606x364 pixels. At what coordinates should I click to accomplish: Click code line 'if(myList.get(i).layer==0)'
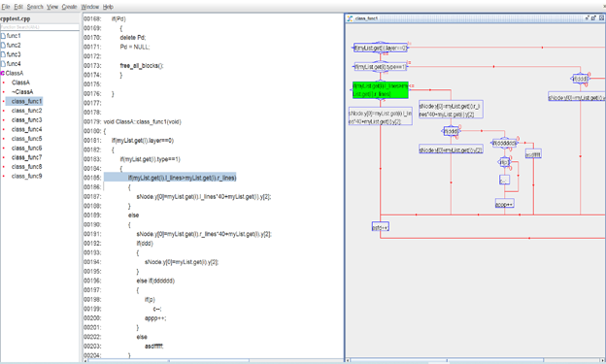tap(143, 141)
